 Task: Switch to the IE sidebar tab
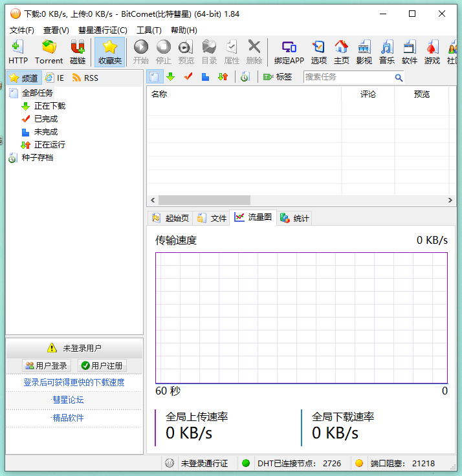coord(54,78)
